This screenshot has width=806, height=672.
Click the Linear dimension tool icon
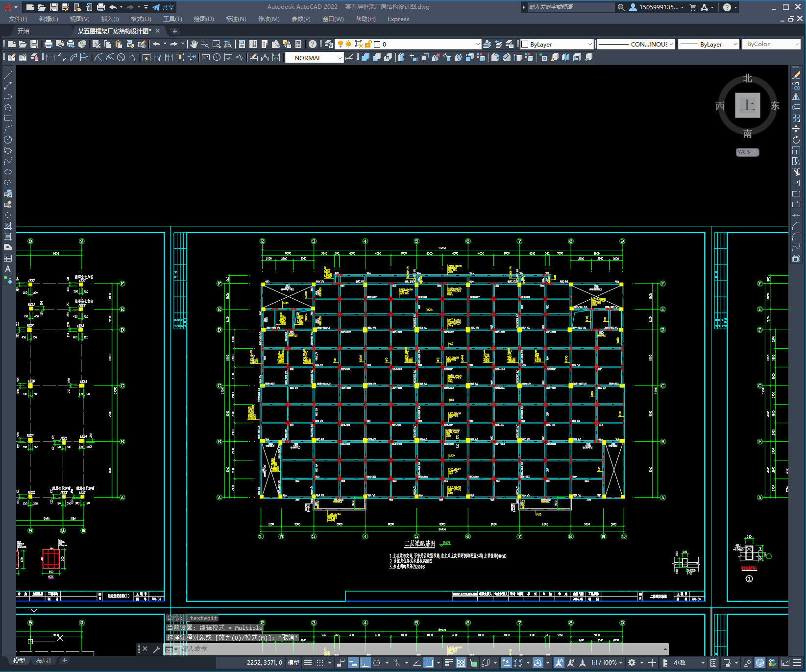coord(50,58)
